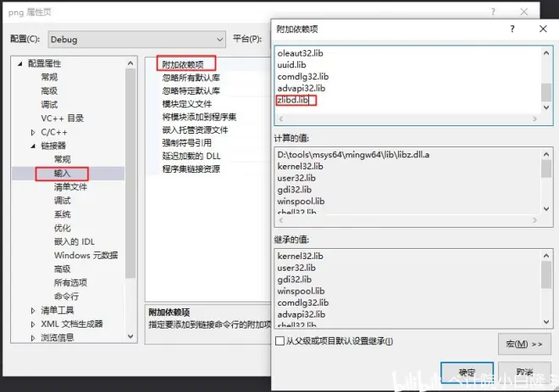Expand the XML 文档生成器 node
Viewport: 559px width, 392px height.
[33, 324]
